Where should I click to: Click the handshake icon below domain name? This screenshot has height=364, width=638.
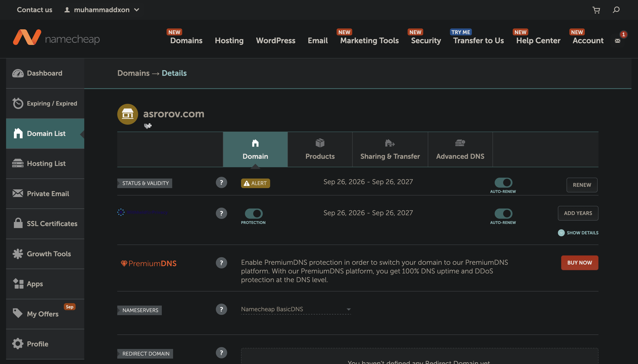148,126
